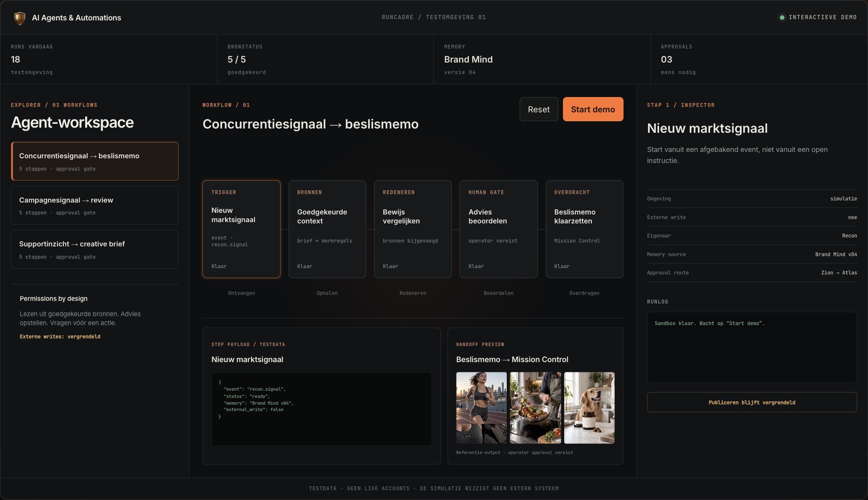Click the Runlog sandbox message box
The image size is (868, 500).
click(x=752, y=347)
